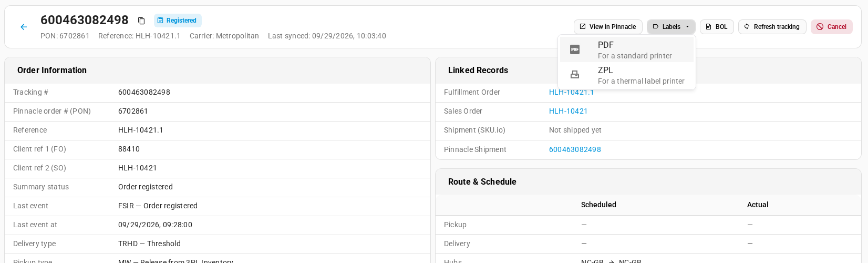Click Client ref 1 value 88410
The width and height of the screenshot is (868, 263).
[x=129, y=149]
